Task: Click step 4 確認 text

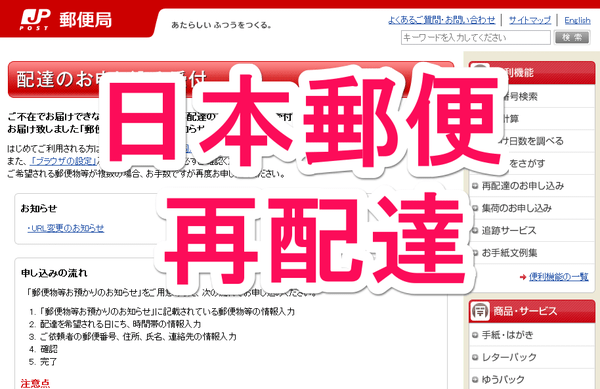Action: point(49,349)
